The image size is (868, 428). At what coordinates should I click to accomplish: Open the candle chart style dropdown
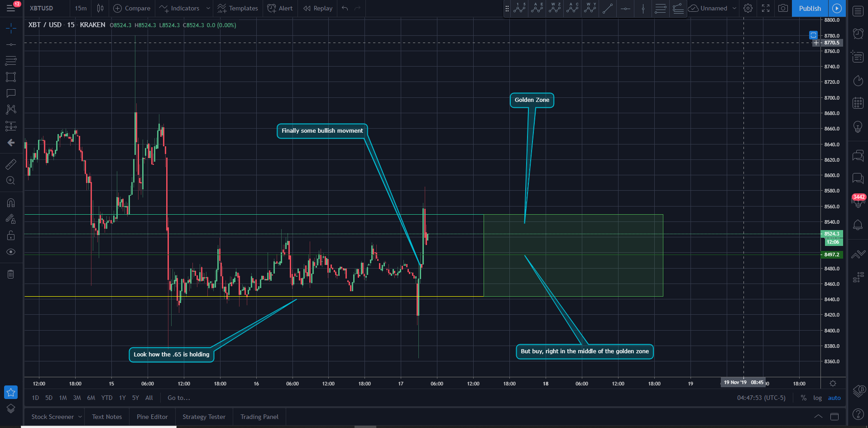click(100, 8)
